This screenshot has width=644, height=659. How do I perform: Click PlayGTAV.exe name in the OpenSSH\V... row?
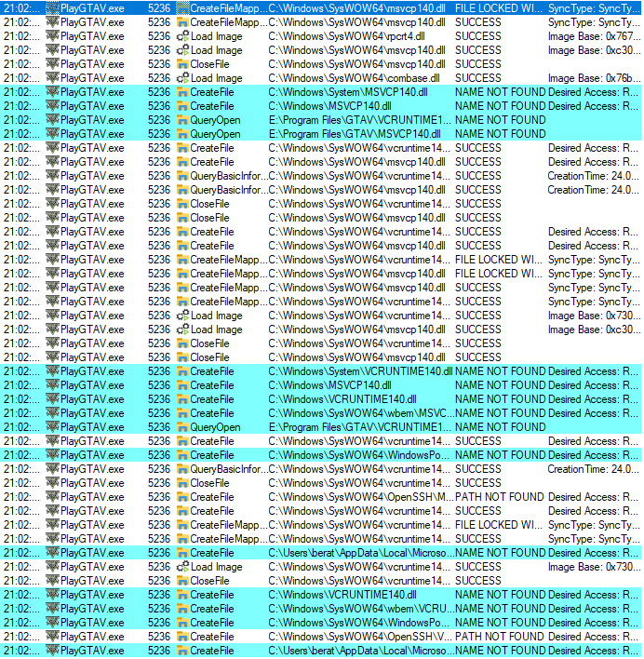tap(92, 637)
